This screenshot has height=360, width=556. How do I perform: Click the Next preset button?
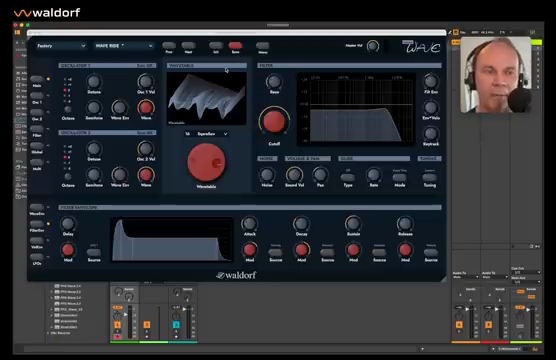tap(188, 45)
